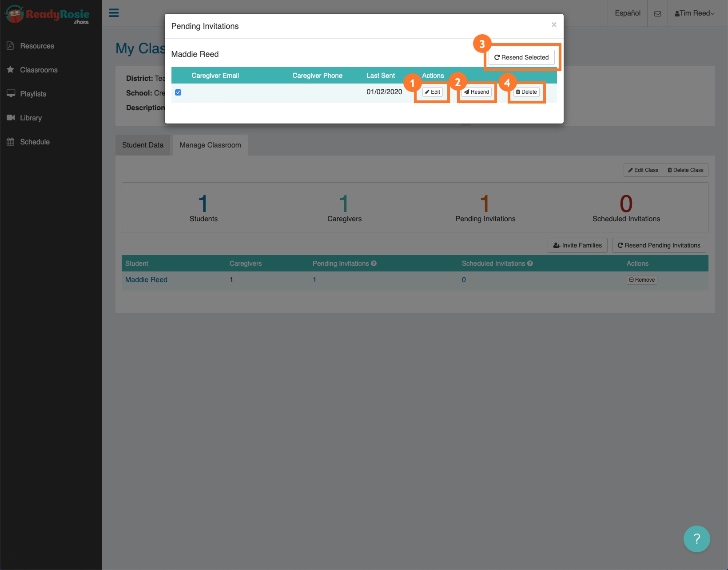Screen dimensions: 728x570
Task: Click Resend Pending Invitations
Action: (659, 245)
